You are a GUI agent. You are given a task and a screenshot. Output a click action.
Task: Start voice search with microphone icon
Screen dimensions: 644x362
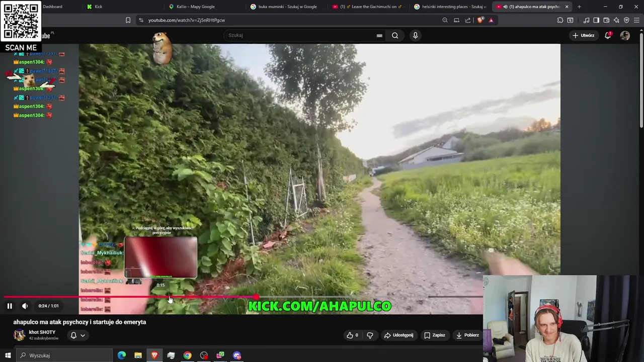point(415,35)
